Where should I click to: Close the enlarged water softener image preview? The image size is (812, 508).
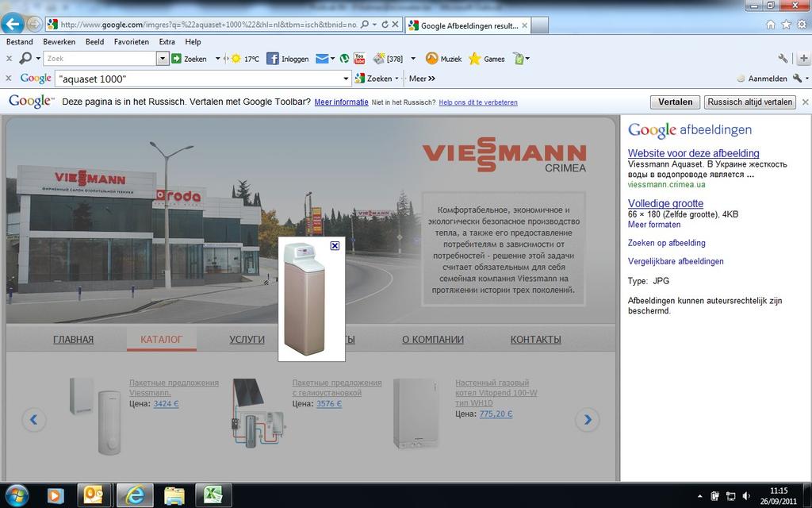point(335,246)
